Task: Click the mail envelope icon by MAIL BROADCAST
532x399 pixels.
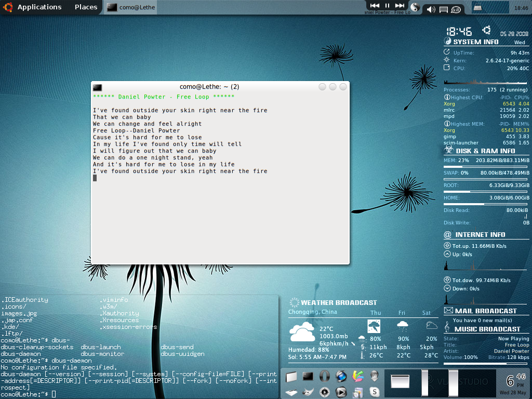Action: click(x=448, y=310)
